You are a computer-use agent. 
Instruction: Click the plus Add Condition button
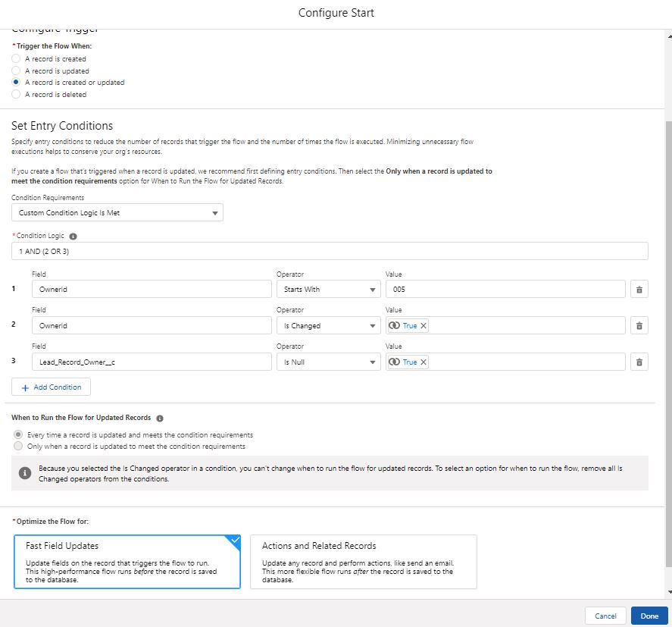[51, 387]
